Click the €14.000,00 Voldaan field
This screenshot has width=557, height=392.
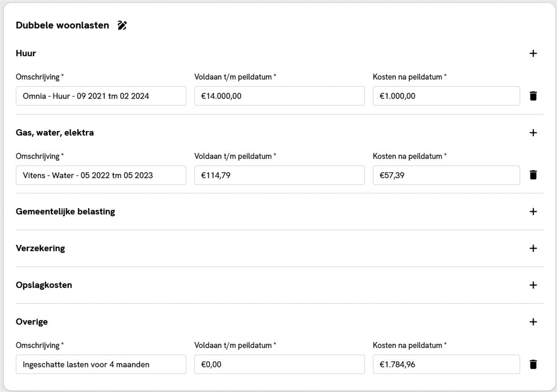click(x=279, y=96)
